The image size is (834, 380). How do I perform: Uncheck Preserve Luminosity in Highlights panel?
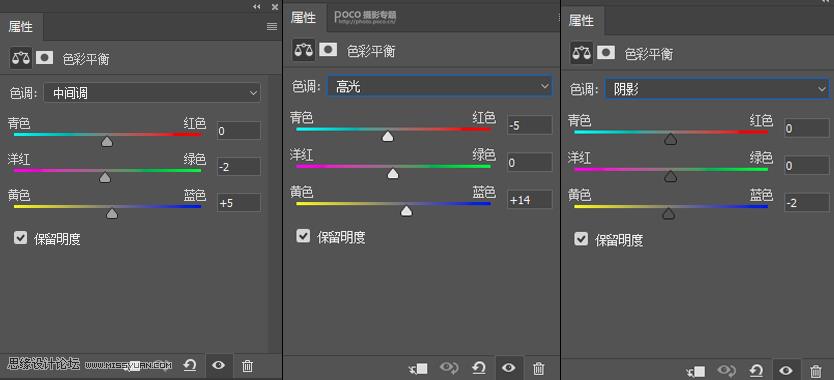point(303,236)
